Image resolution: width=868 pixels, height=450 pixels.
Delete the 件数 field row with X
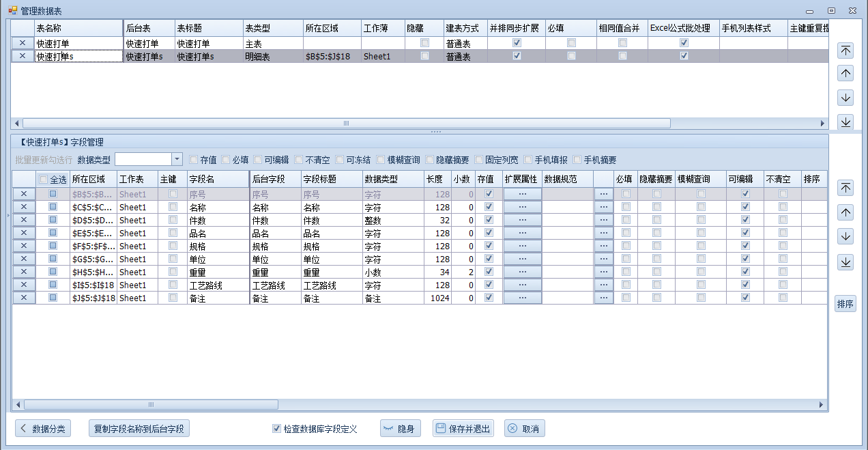pyautogui.click(x=24, y=220)
